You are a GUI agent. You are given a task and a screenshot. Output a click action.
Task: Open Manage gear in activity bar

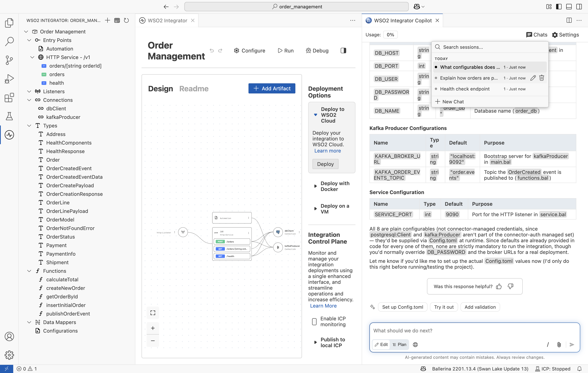click(9, 355)
